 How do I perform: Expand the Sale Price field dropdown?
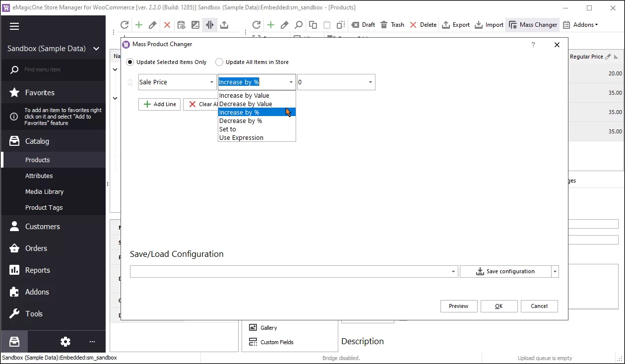[x=211, y=82]
